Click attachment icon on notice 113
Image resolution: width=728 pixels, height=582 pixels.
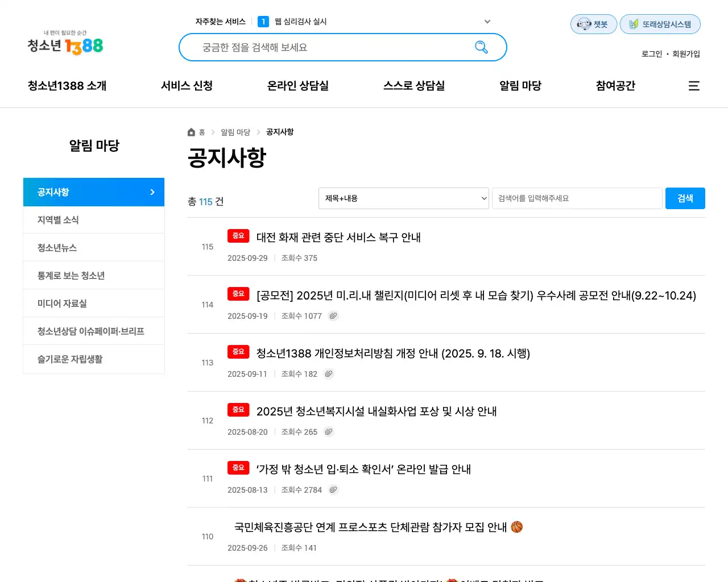coord(329,374)
